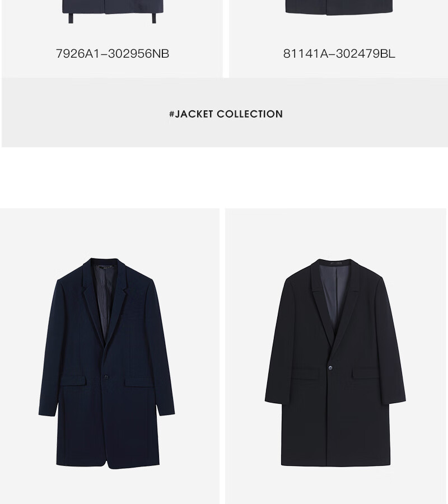Click the neck label inside navy coat collar
Viewport: 448px width, 504px height.
pyautogui.click(x=105, y=267)
